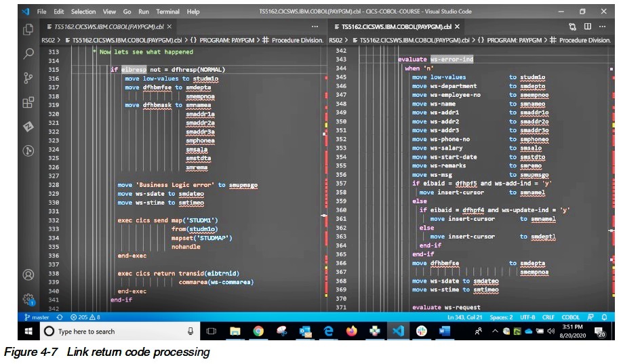Click the master branch in status bar

(x=36, y=317)
